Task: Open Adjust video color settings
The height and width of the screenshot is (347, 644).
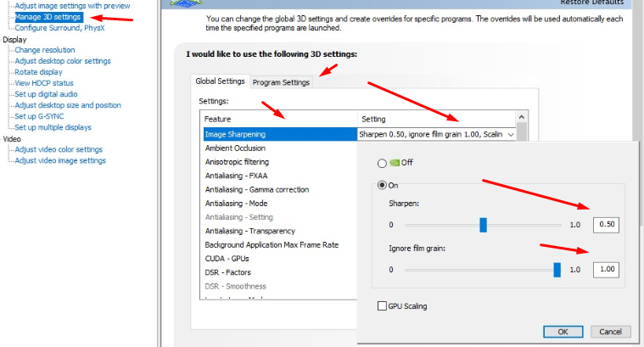Action: click(59, 149)
